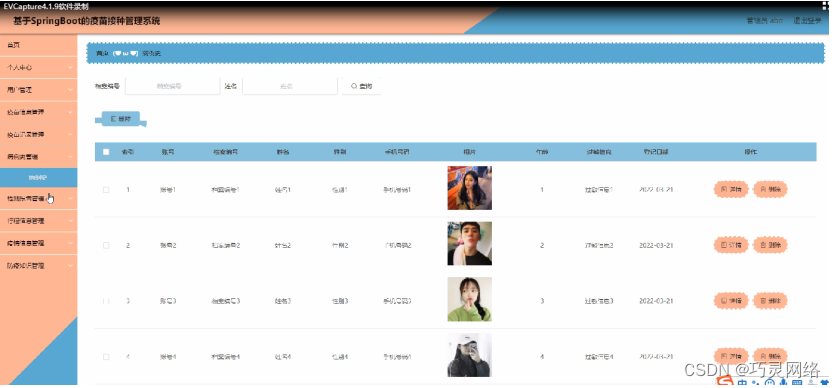Click the 2022-03-21 date in row 2
The width and height of the screenshot is (836, 388).
656,245
